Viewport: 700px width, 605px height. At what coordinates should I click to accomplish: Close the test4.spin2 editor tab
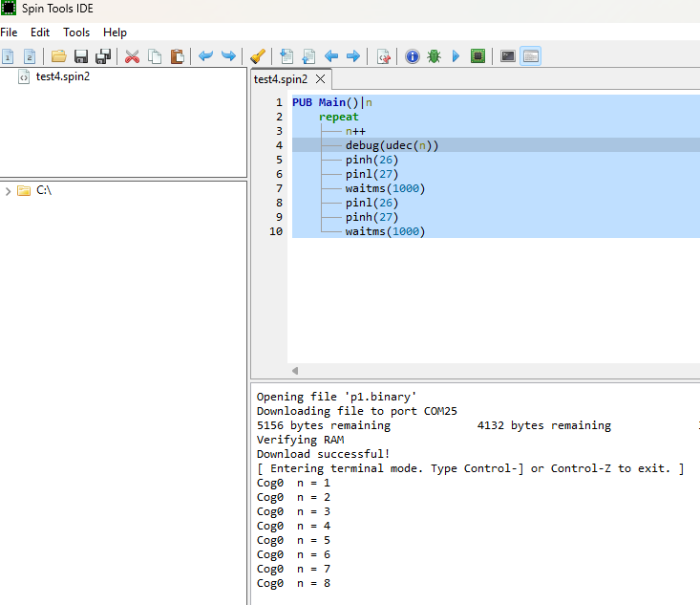(321, 79)
